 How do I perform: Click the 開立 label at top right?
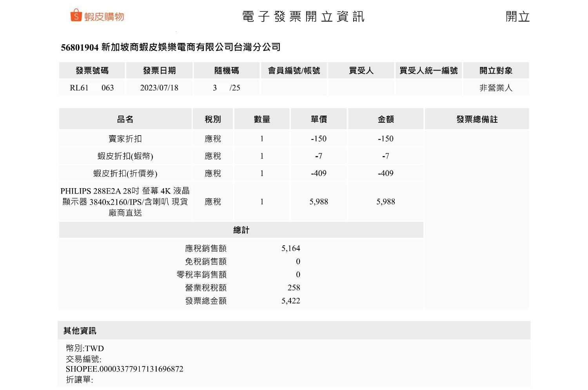click(x=517, y=17)
